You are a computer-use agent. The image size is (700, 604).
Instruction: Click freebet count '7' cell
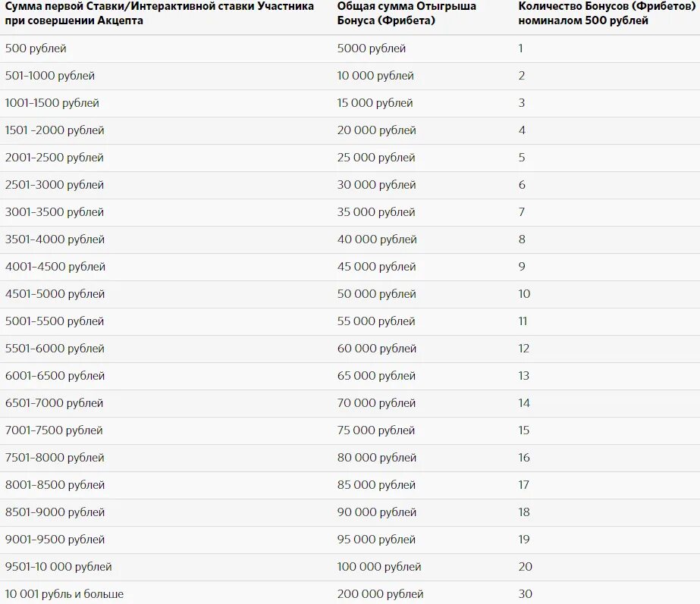606,212
